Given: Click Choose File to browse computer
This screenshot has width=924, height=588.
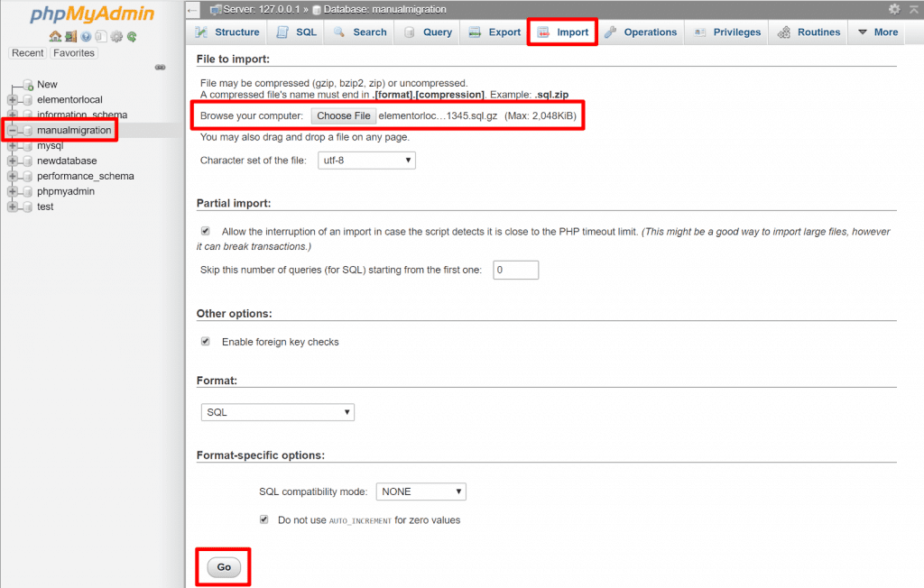Looking at the screenshot, I should [343, 115].
